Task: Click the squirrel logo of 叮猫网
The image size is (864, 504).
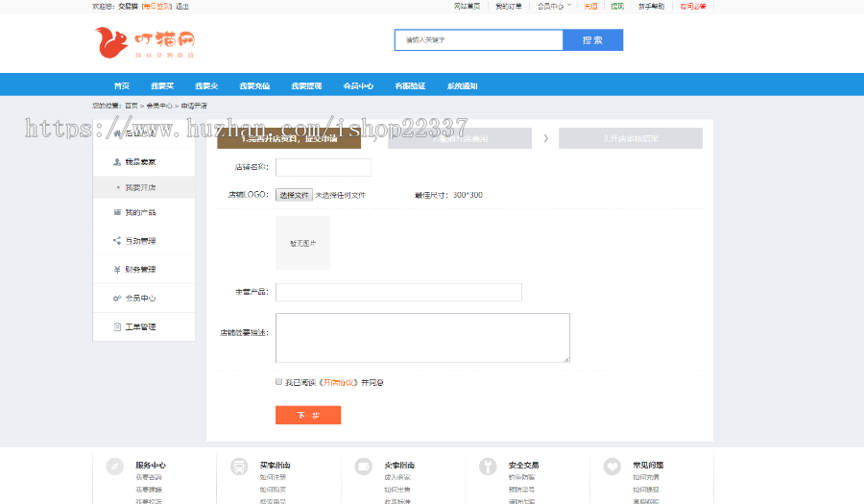Action: 111,42
